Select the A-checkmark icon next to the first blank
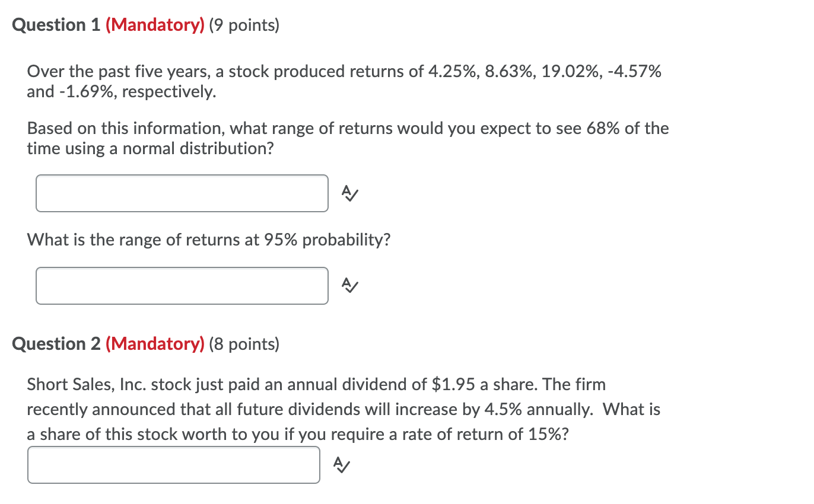The width and height of the screenshot is (814, 504). (x=349, y=193)
